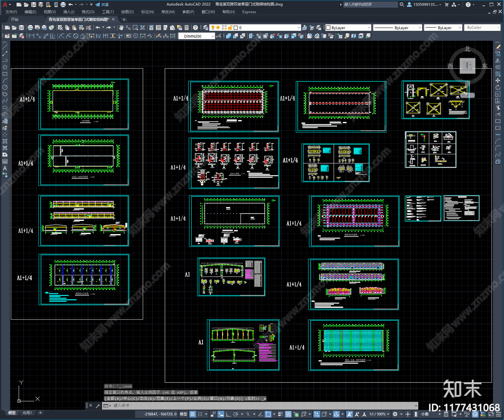This screenshot has width=504, height=420.
Task: Click the Plot print icon
Action: 30,28
